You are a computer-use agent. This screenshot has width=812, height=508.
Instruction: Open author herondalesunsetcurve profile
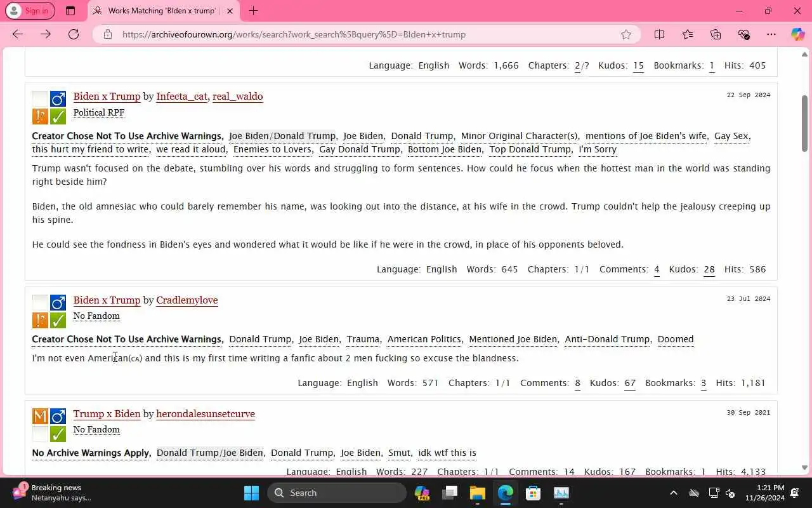(x=205, y=414)
